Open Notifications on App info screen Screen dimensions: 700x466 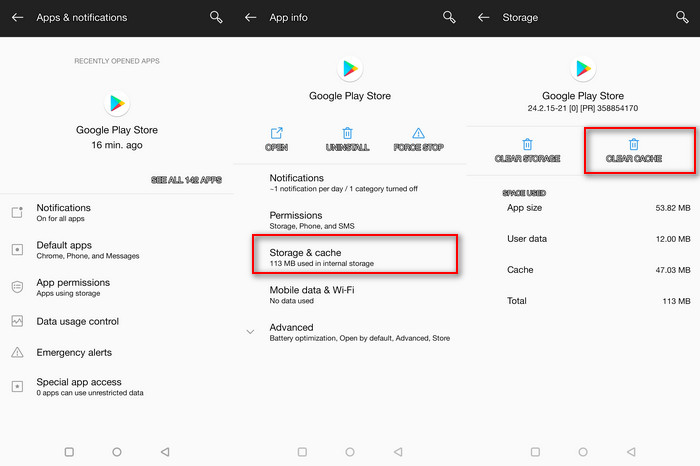point(350,183)
